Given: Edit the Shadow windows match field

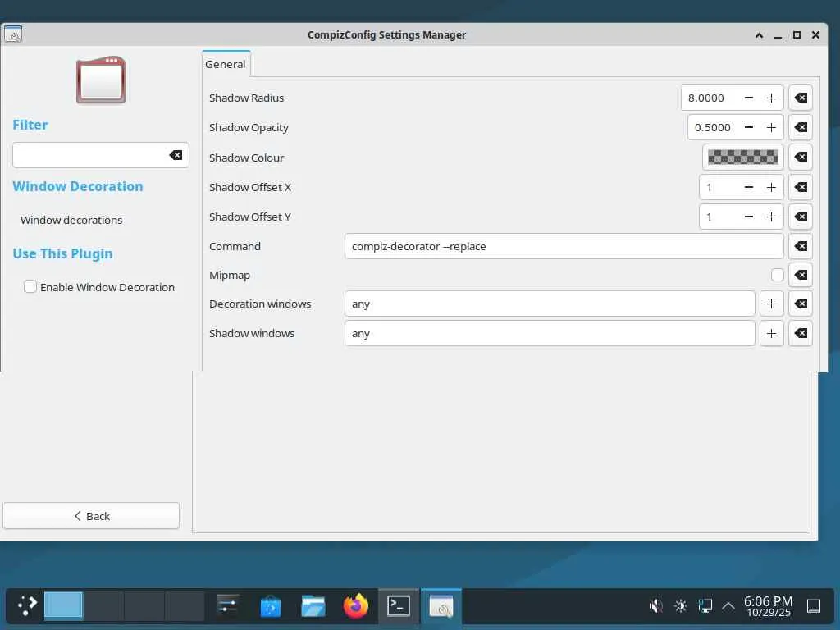Looking at the screenshot, I should 550,333.
